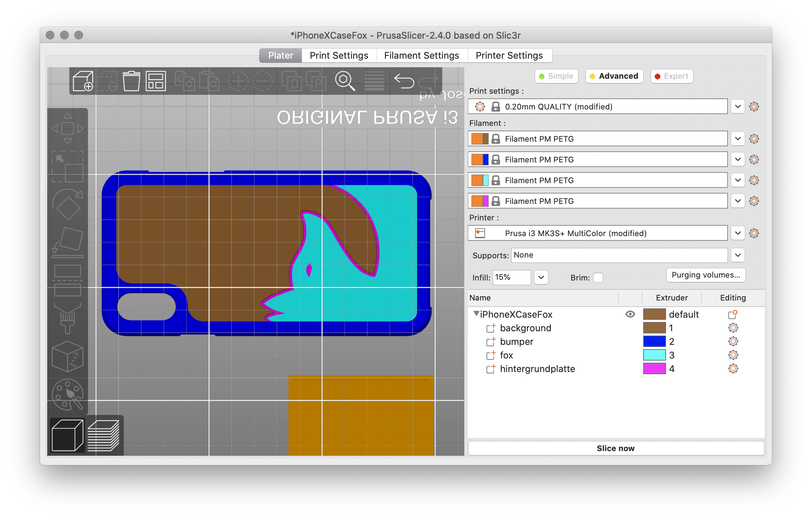Click the Remove instance minus icon
The width and height of the screenshot is (812, 518).
pyautogui.click(x=263, y=81)
